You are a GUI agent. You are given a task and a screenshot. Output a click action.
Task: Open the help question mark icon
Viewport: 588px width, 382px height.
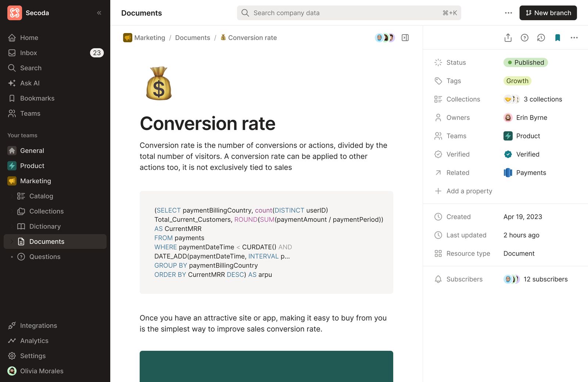[524, 37]
